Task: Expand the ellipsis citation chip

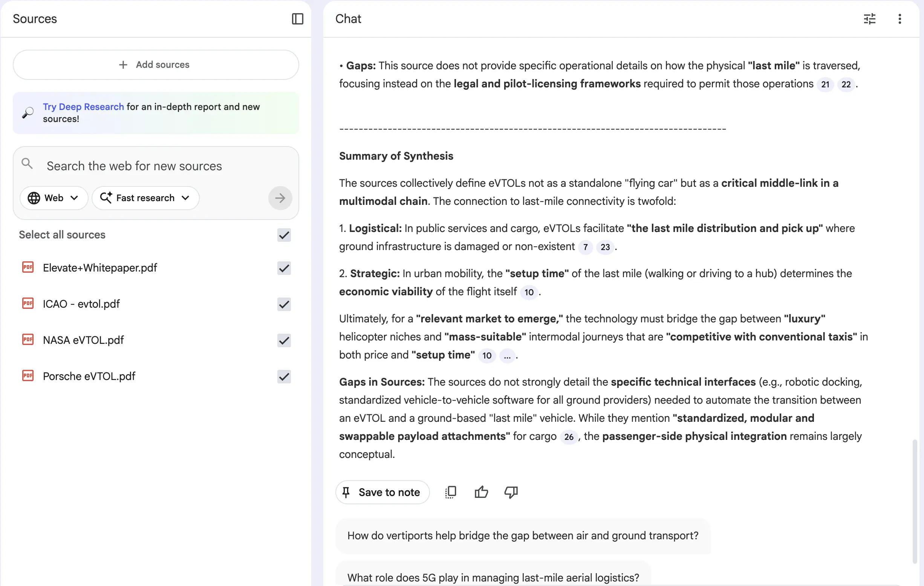Action: tap(507, 356)
